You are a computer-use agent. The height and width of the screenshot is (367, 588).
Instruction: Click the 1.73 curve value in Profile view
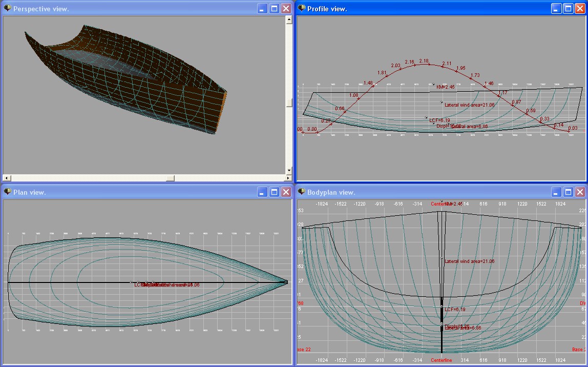point(475,75)
